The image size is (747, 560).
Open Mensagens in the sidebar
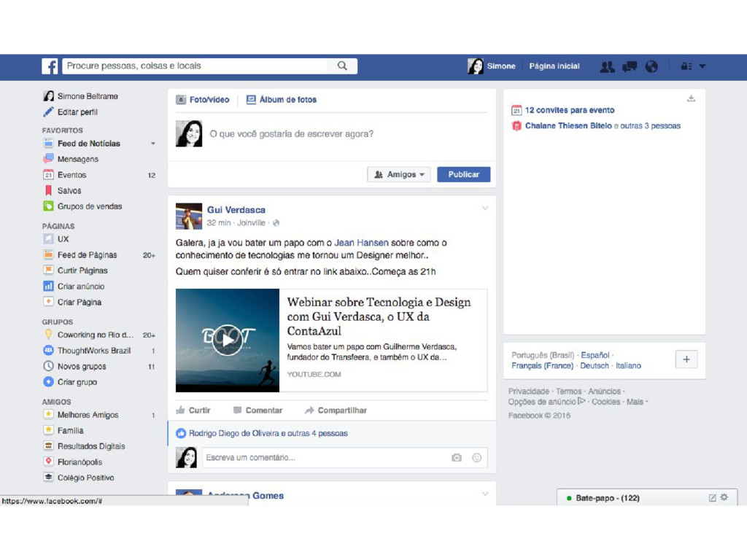click(77, 159)
